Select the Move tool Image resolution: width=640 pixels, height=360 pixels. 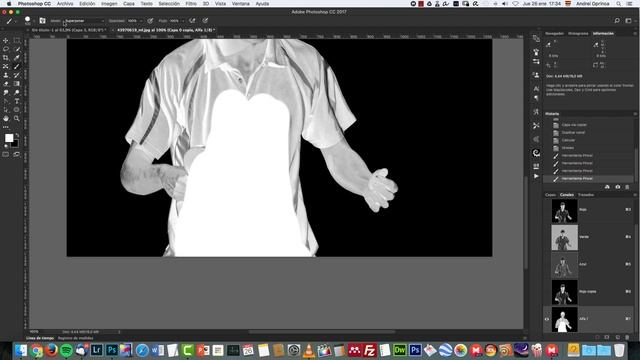pyautogui.click(x=6, y=40)
